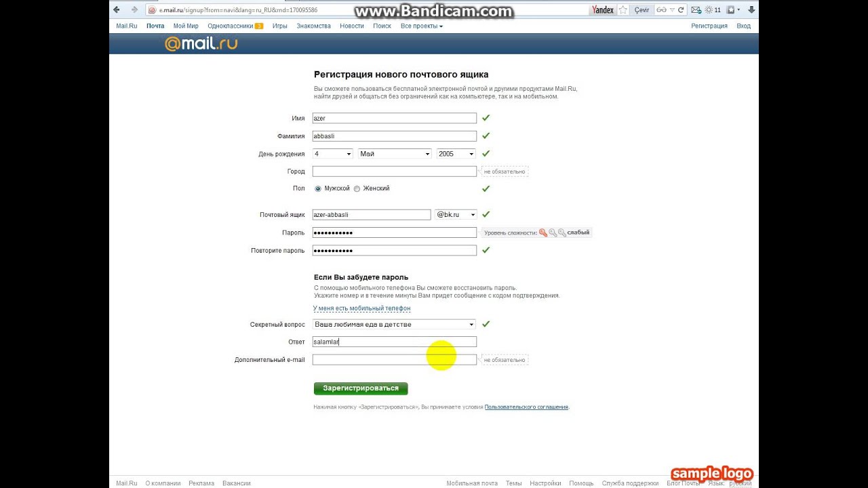Click the bookmark star icon
Image resolution: width=868 pixels, height=488 pixels.
623,9
